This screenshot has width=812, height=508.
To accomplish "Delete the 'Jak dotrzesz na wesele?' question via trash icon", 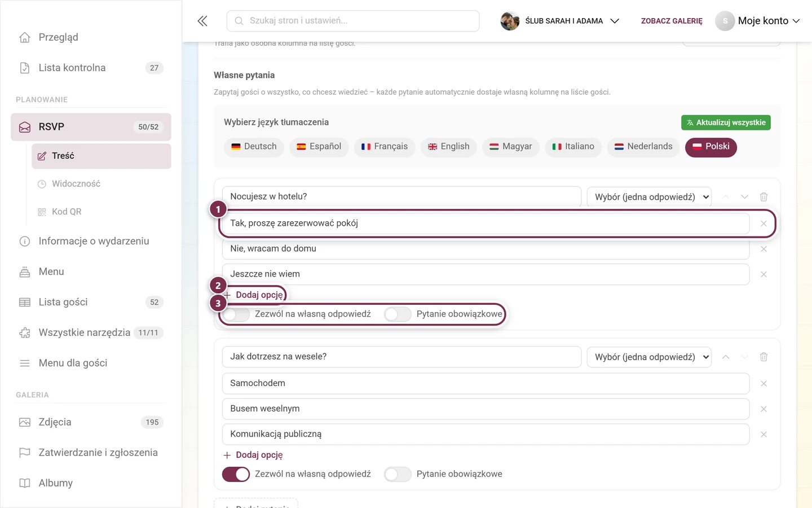I will click(764, 357).
